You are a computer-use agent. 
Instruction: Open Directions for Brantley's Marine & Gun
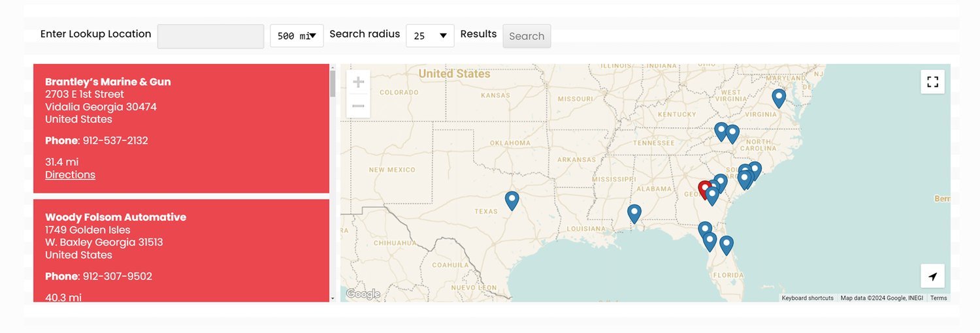70,174
